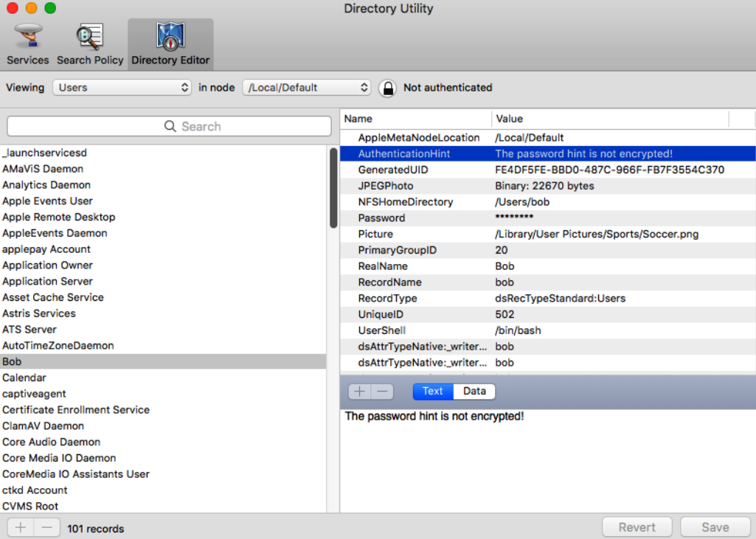Select the ClamAV Daemon record
This screenshot has width=756, height=539.
point(163,426)
